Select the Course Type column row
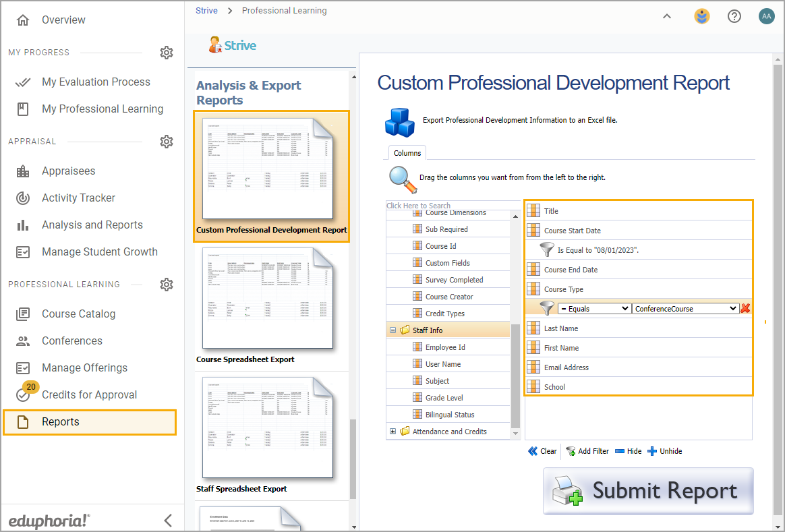Screen dimensions: 785x532 coord(639,289)
